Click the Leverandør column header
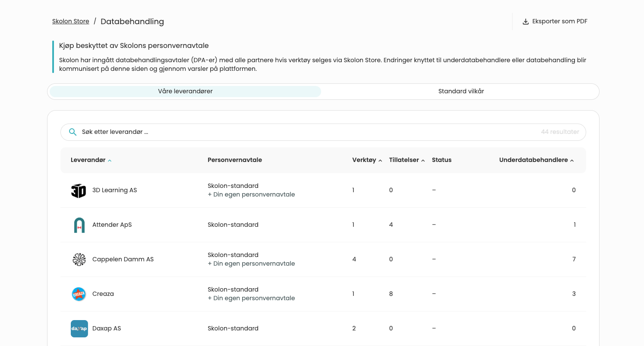644x346 pixels. click(88, 160)
